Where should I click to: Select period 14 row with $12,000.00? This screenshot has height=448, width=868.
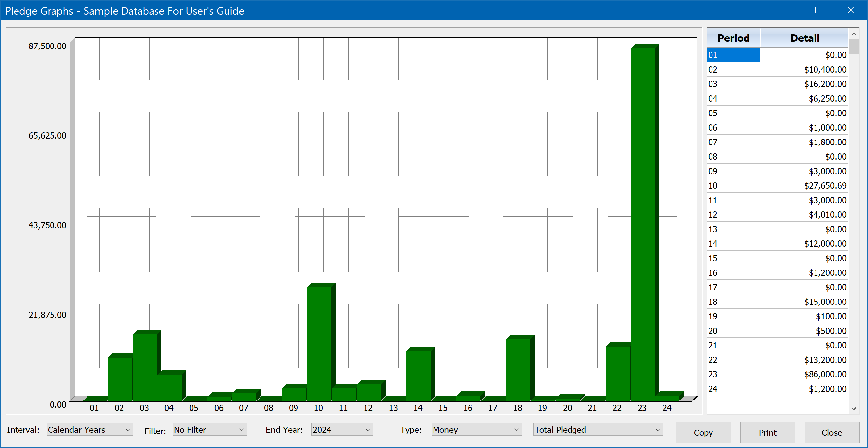777,243
